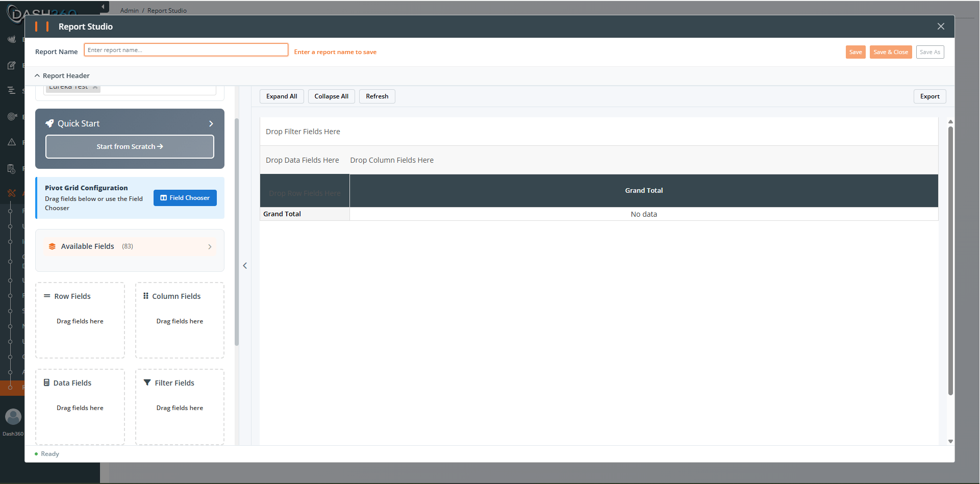The image size is (980, 484).
Task: Click the Drop Data Fields Here area
Action: click(303, 160)
